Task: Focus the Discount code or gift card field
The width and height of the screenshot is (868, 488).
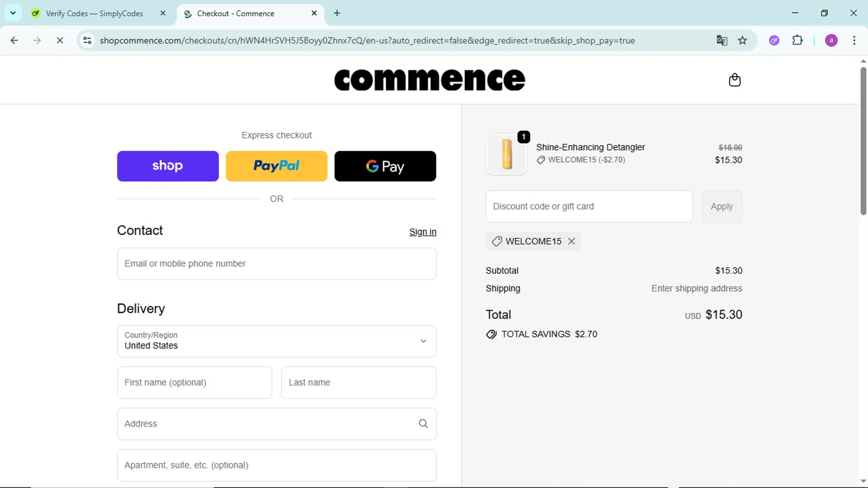Action: point(589,207)
